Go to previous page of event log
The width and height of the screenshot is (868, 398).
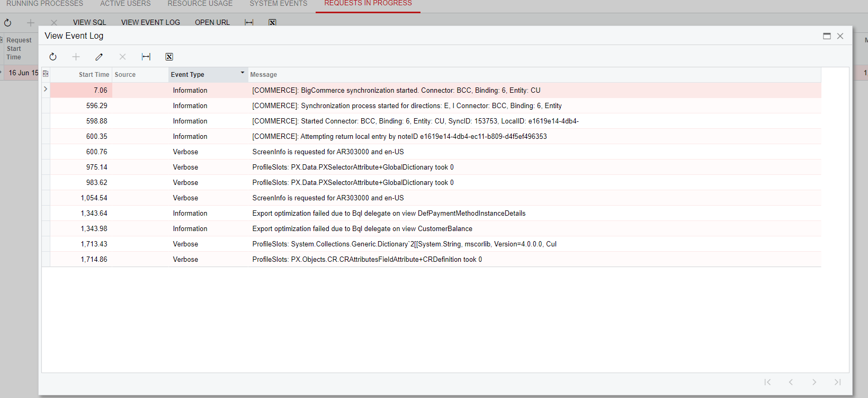[791, 382]
